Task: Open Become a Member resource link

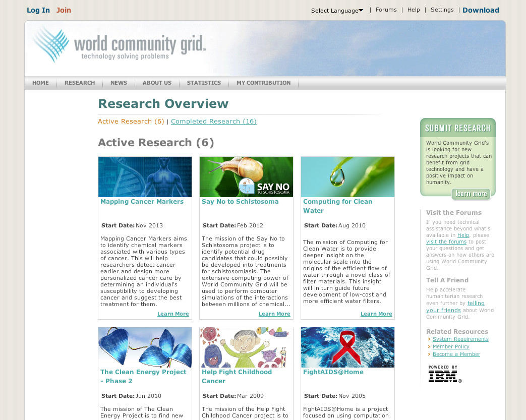Action: point(456,354)
